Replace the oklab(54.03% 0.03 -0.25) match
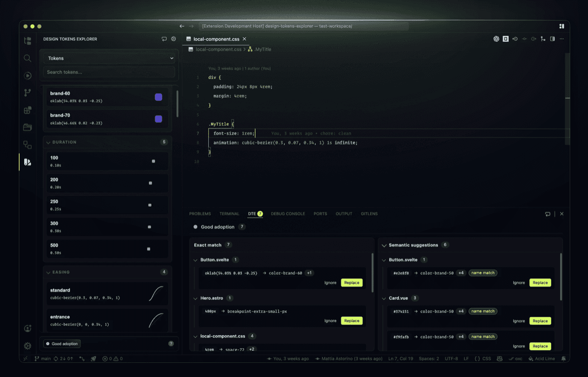This screenshot has height=377, width=588. tap(352, 282)
